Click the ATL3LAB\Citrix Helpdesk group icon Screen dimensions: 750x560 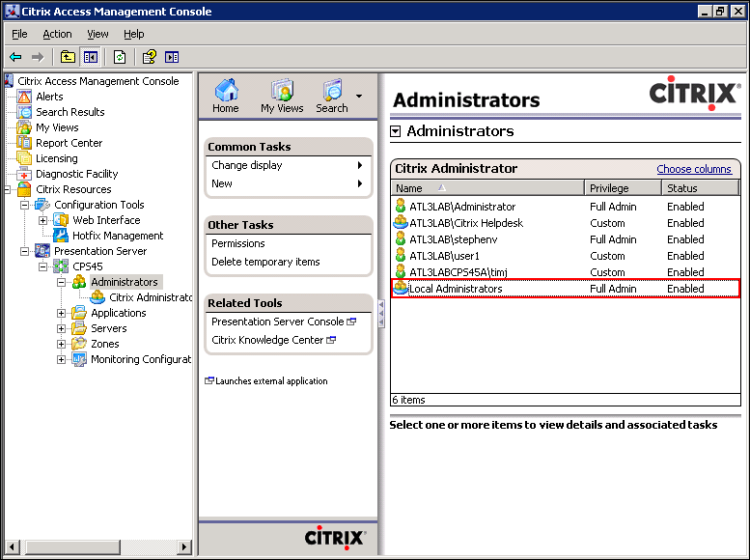(401, 223)
